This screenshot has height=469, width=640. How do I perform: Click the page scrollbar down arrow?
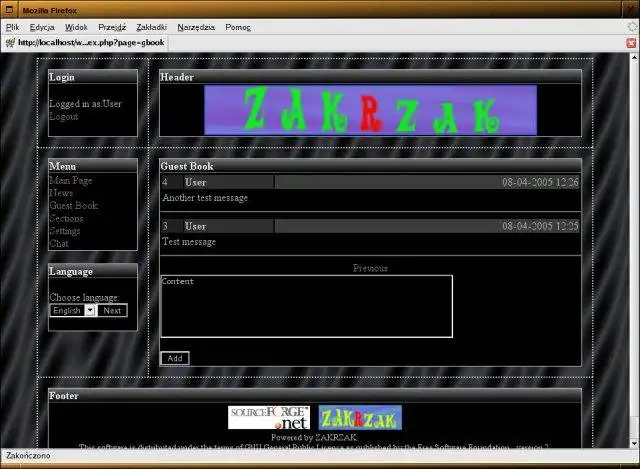634,444
